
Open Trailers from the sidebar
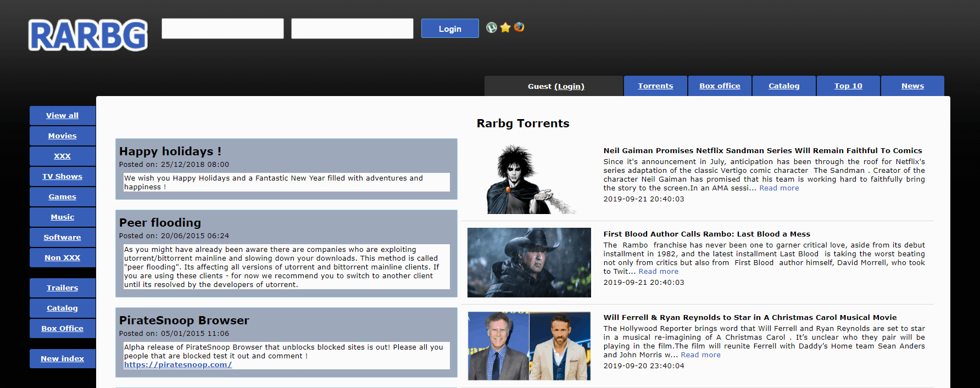pyautogui.click(x=63, y=288)
